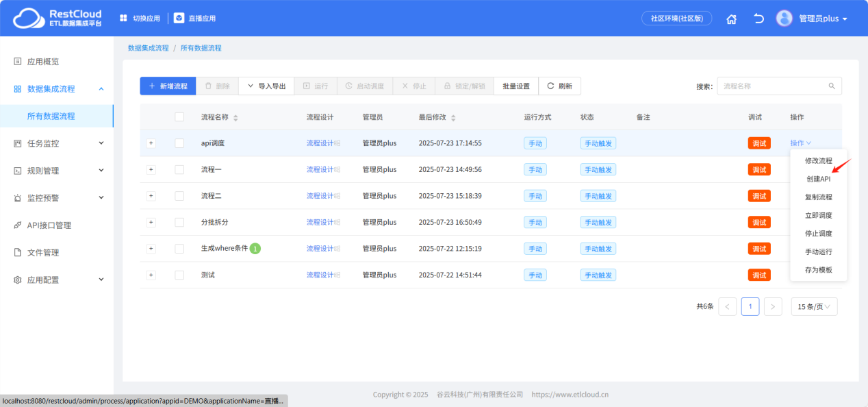Toggle the select-all checkbox in table header
Image resolution: width=868 pixels, height=407 pixels.
point(179,116)
